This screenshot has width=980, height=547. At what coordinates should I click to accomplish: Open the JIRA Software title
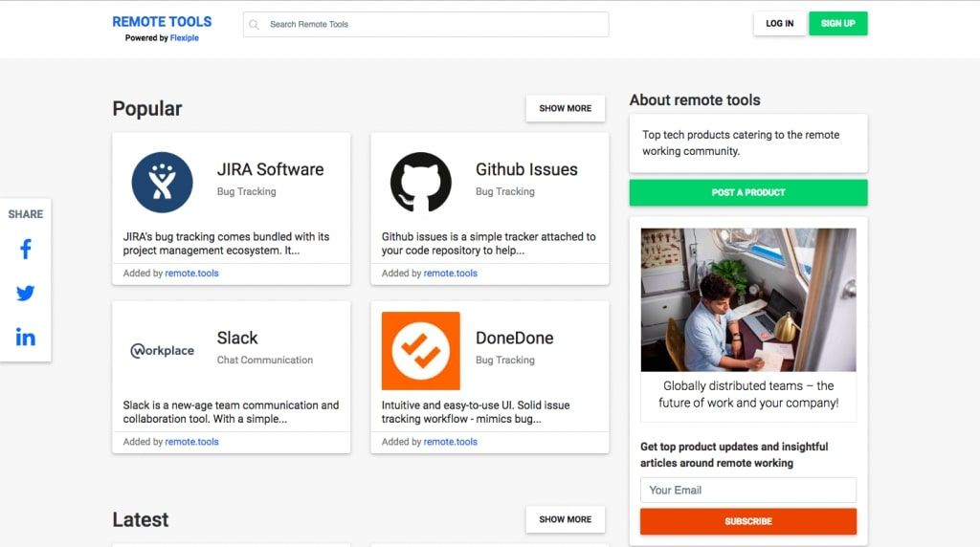click(270, 169)
